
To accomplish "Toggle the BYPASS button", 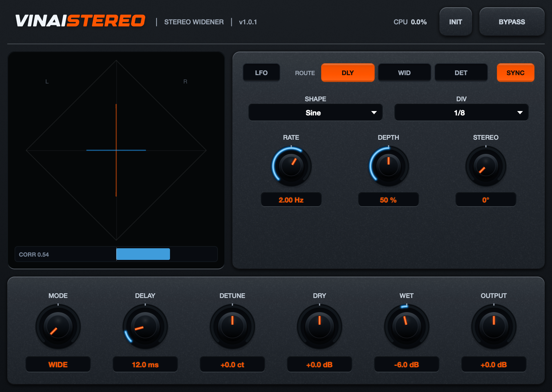I will (512, 22).
